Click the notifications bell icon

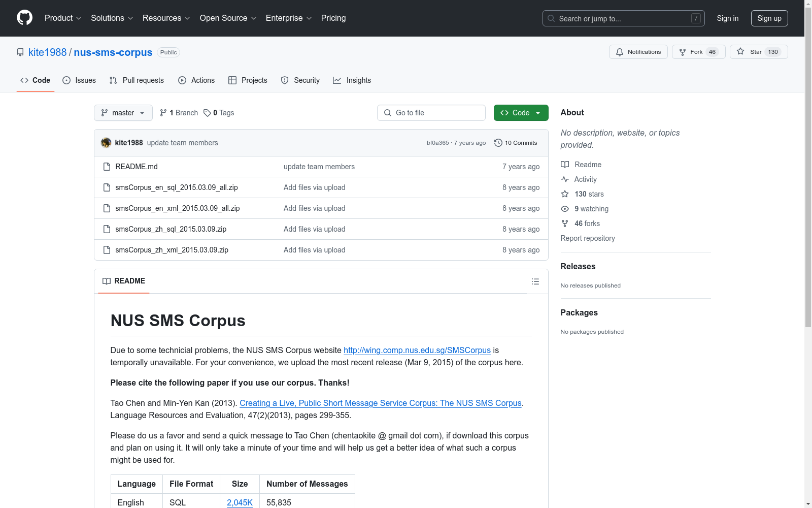coord(620,52)
